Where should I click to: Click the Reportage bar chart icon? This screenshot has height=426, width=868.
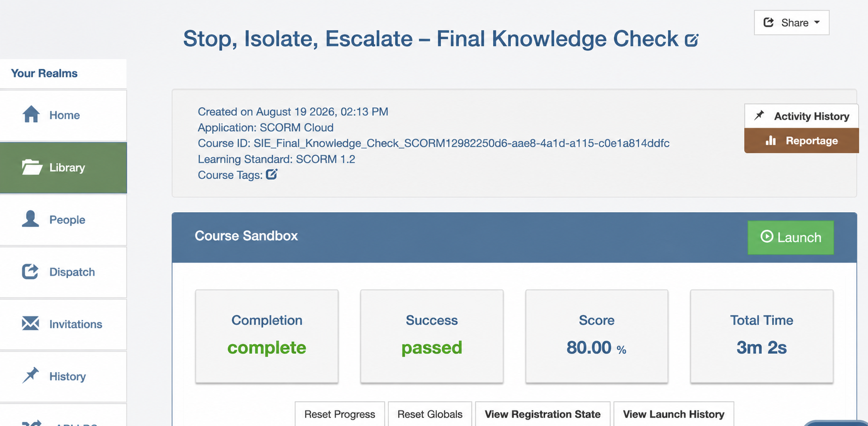771,141
